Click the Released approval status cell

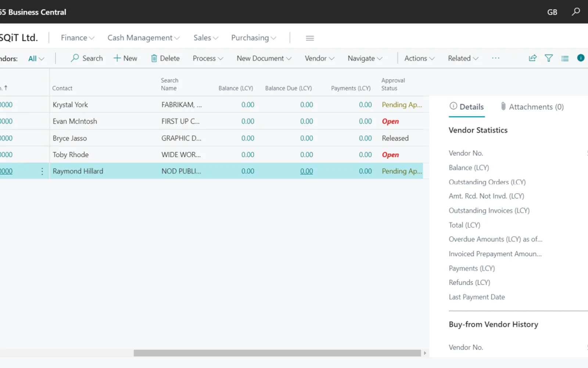[395, 138]
